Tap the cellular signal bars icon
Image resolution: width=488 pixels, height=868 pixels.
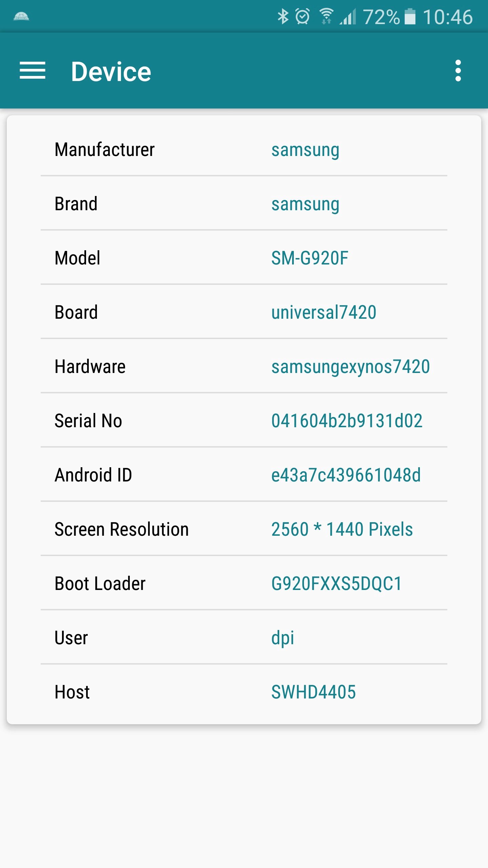[348, 17]
